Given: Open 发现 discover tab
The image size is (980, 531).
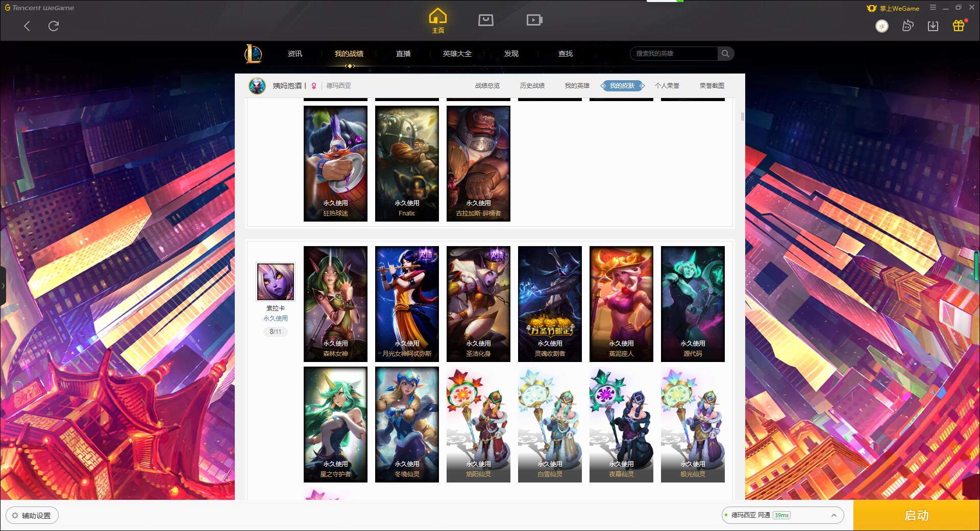Looking at the screenshot, I should 511,54.
